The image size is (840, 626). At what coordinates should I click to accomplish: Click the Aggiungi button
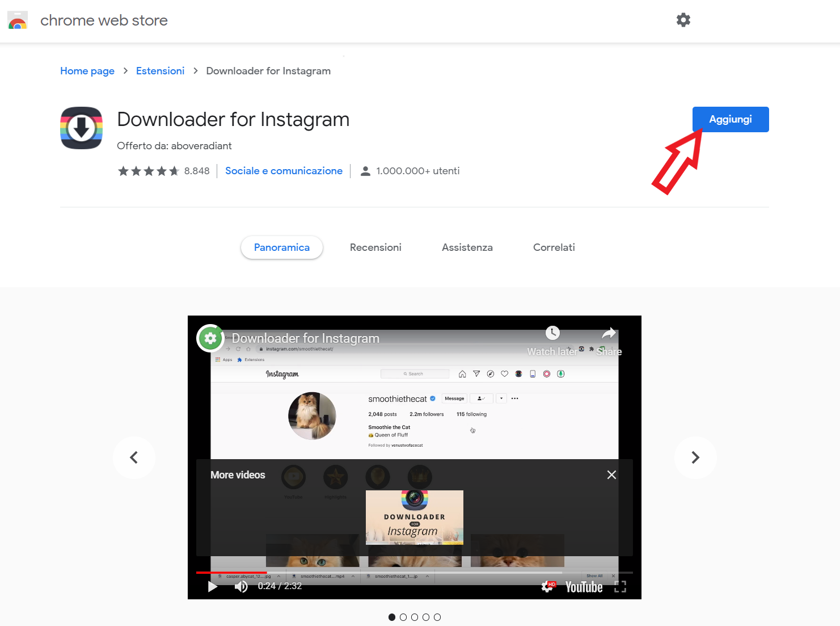pos(731,119)
